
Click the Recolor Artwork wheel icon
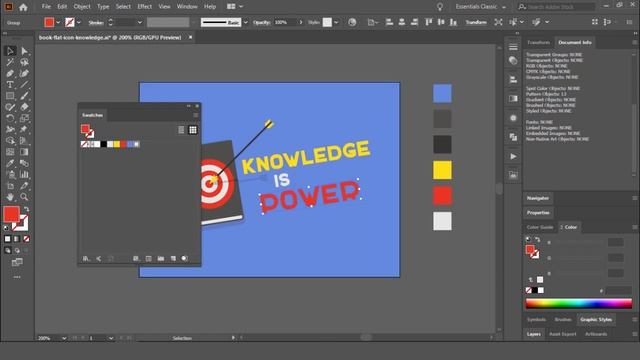pyautogui.click(x=352, y=22)
